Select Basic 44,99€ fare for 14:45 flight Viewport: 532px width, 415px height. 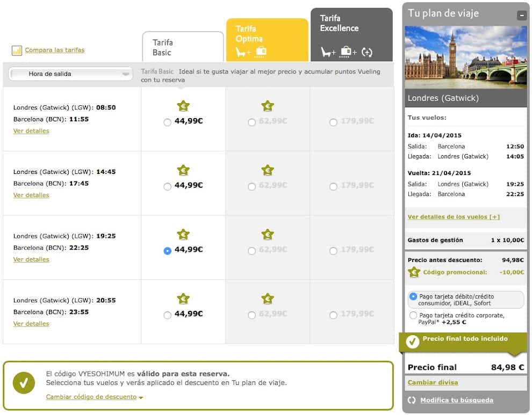(167, 186)
